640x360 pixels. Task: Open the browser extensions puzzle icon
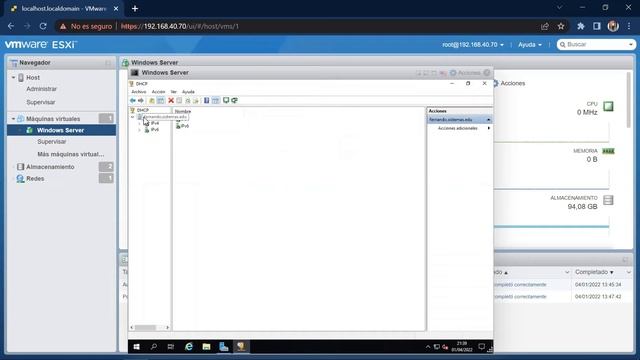581,26
